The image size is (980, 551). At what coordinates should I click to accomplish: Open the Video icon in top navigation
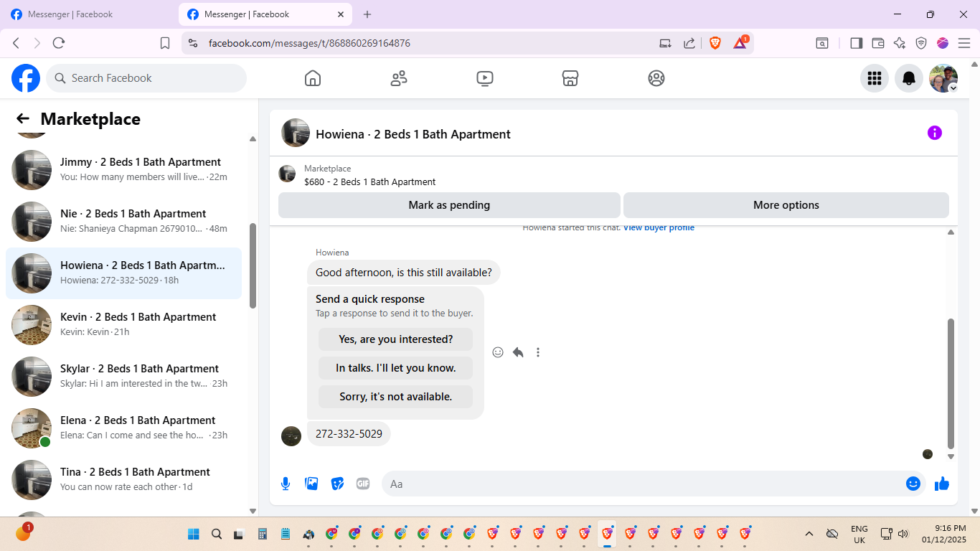pos(485,78)
